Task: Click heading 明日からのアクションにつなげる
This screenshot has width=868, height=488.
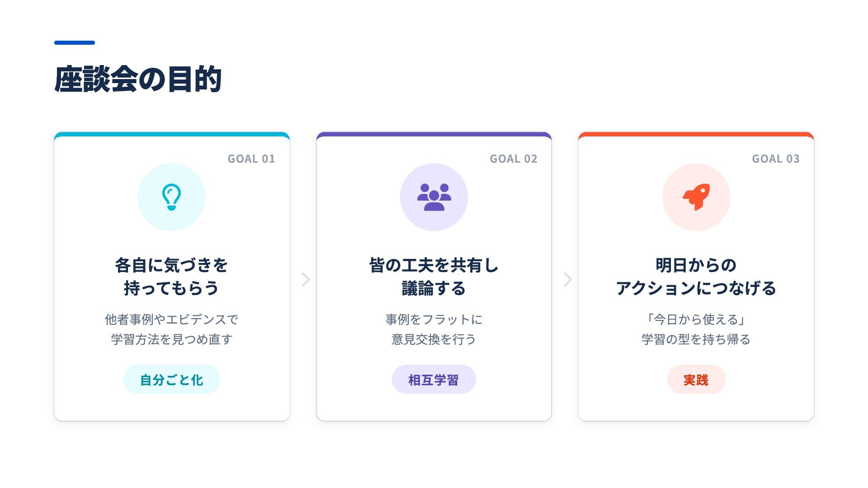Action: [696, 277]
